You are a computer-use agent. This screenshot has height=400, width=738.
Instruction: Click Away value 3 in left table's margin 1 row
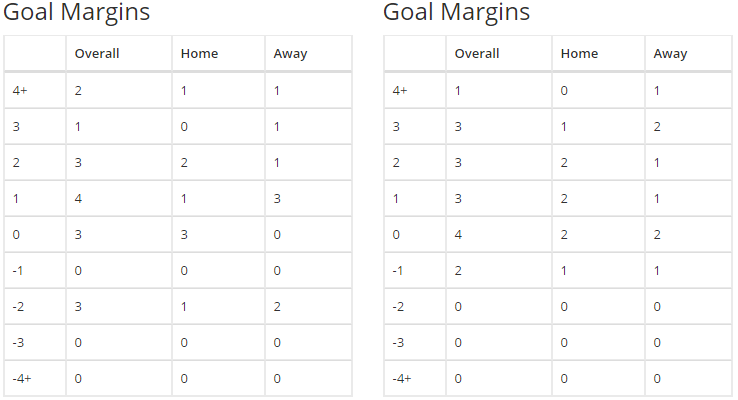click(x=277, y=199)
